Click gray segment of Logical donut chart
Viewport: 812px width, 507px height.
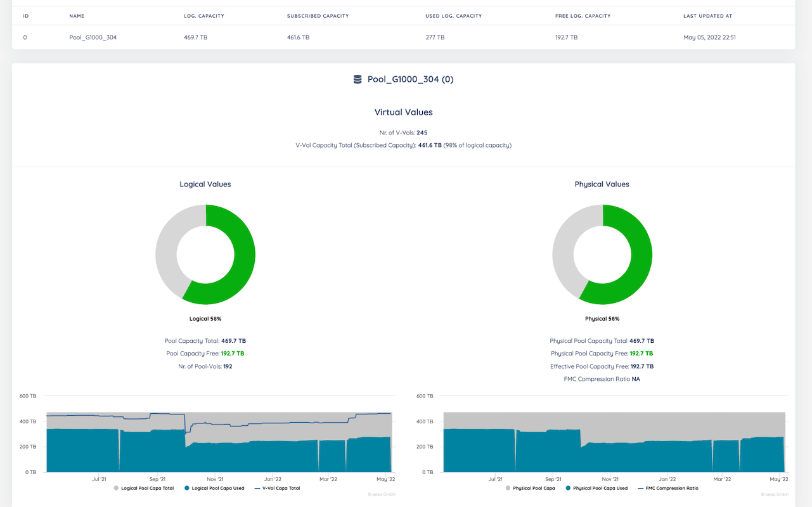pyautogui.click(x=167, y=247)
